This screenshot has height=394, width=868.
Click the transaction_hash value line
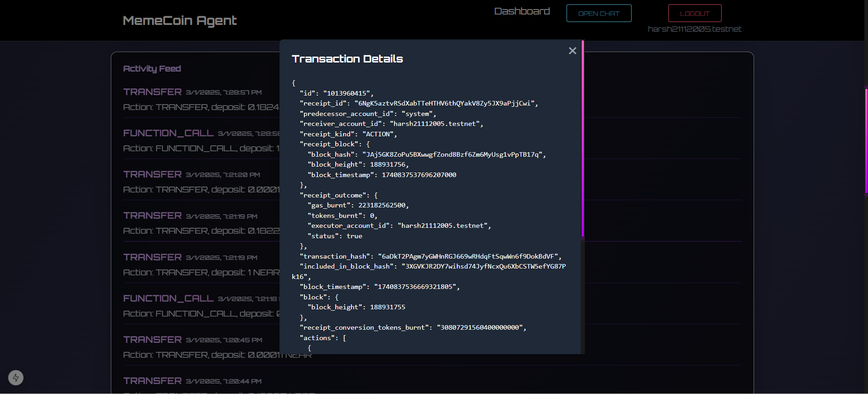[x=431, y=256]
